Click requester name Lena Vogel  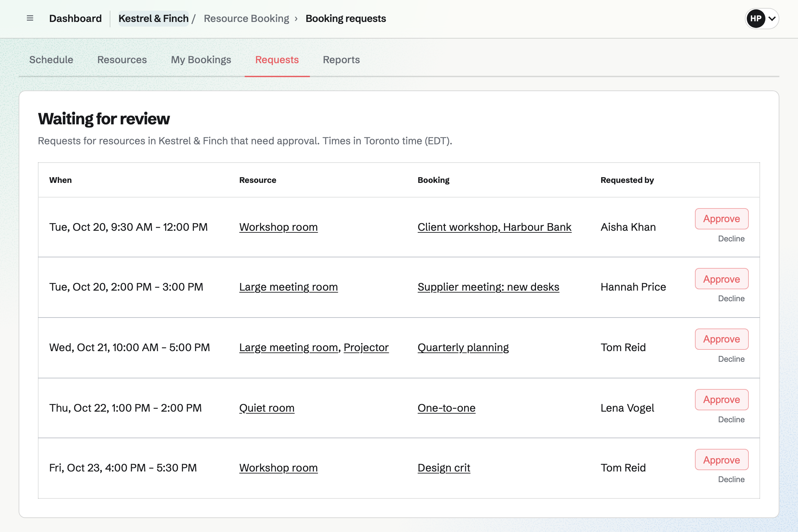(627, 408)
